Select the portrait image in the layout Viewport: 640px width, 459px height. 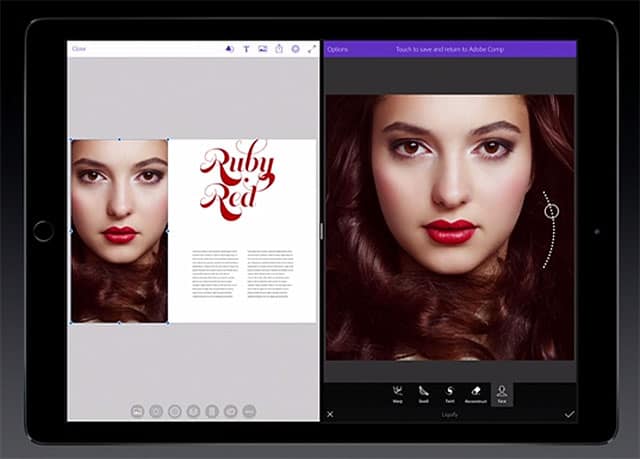[x=119, y=230]
